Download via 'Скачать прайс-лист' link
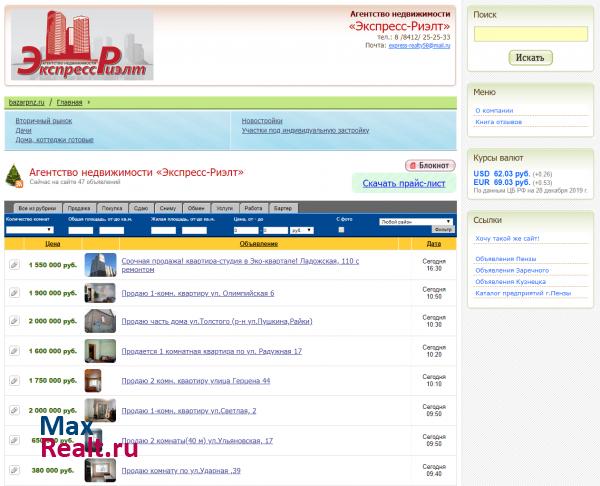This screenshot has height=486, width=600. [x=404, y=183]
